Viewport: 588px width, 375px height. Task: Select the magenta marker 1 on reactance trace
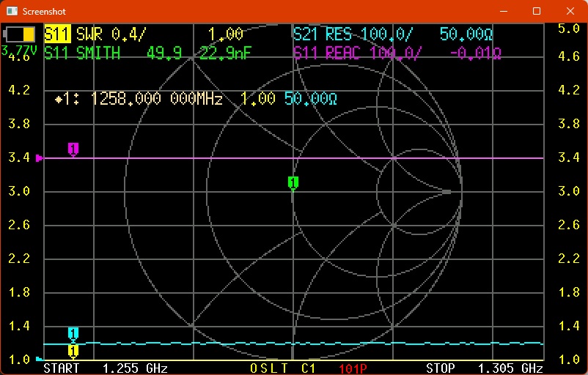click(73, 149)
